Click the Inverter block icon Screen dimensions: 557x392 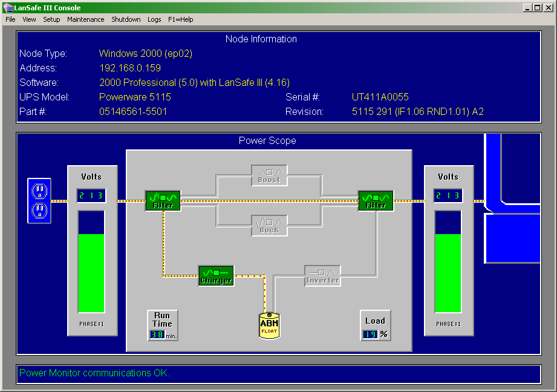point(322,276)
